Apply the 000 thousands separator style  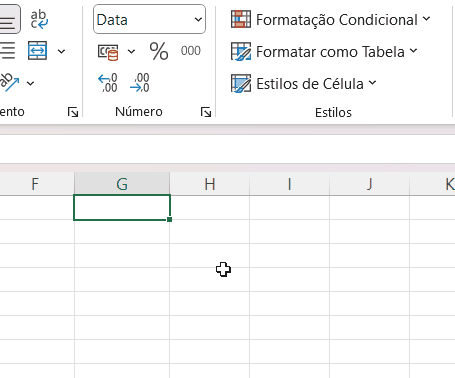click(x=191, y=51)
